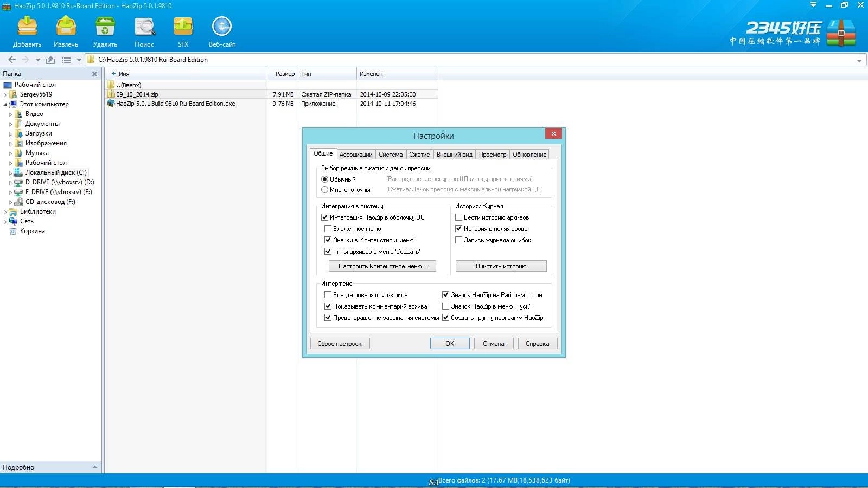Select E_DRIVE network drive icon
The image size is (868, 488).
click(x=18, y=192)
